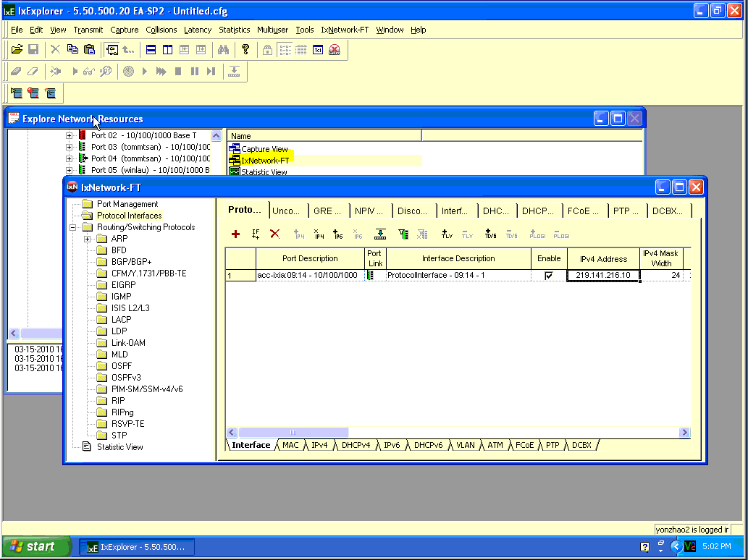Click the yellow question mark help icon
The height and width of the screenshot is (560, 748).
pyautogui.click(x=245, y=50)
